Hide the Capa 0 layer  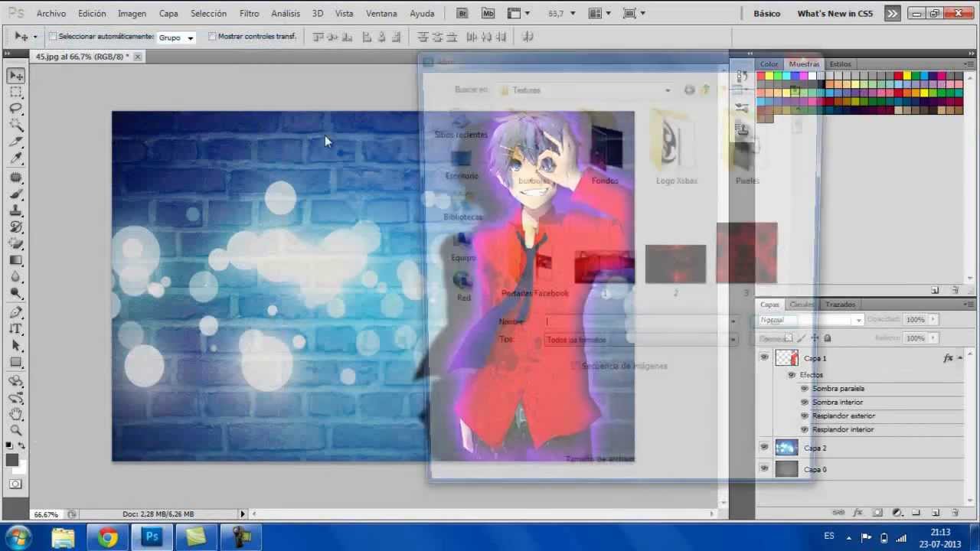[x=764, y=468]
